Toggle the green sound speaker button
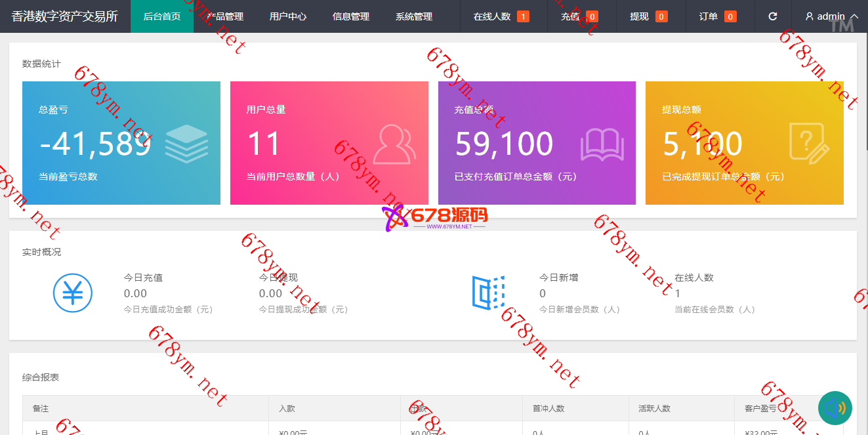This screenshot has height=435, width=868. click(x=835, y=408)
